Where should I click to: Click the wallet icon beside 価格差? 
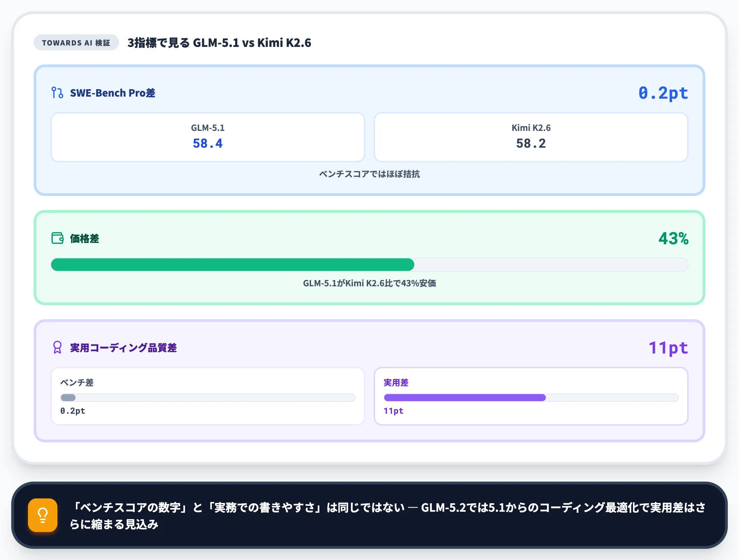57,238
